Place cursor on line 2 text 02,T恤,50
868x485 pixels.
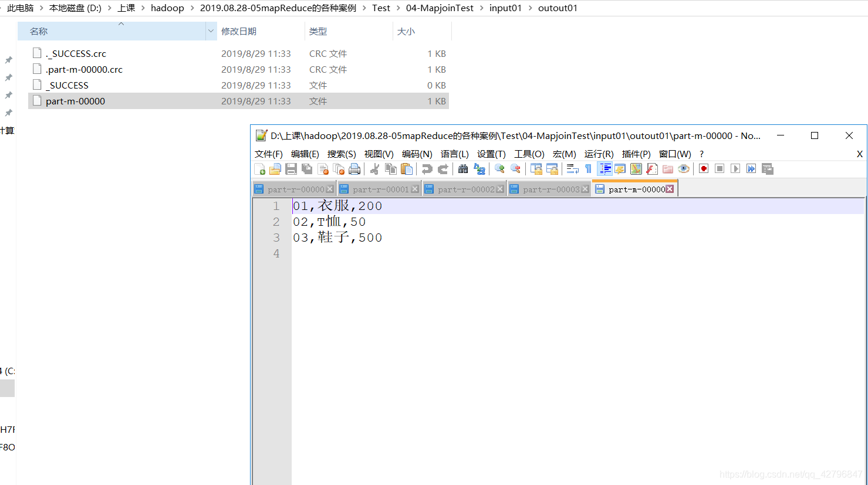(329, 222)
